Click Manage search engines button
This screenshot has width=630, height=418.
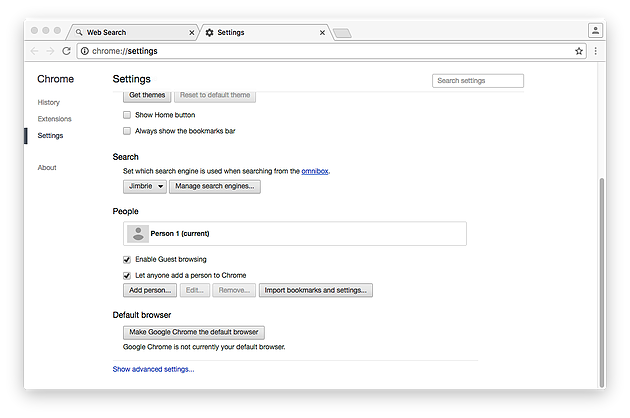(x=215, y=186)
